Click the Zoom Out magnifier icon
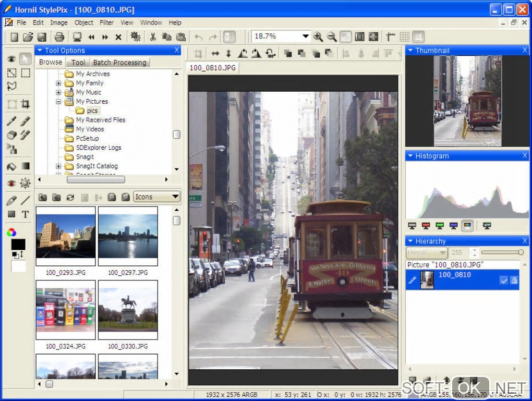Screen dimensions: 532x401 pos(332,37)
